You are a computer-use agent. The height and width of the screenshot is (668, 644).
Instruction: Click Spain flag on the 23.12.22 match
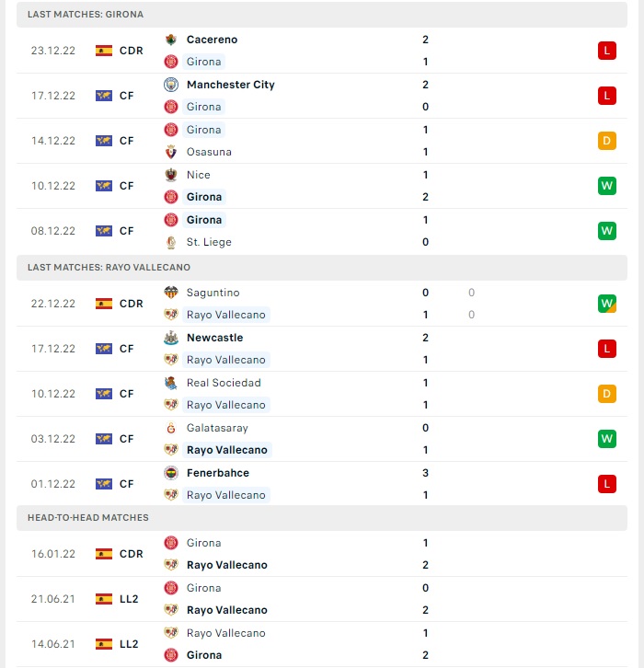click(104, 51)
